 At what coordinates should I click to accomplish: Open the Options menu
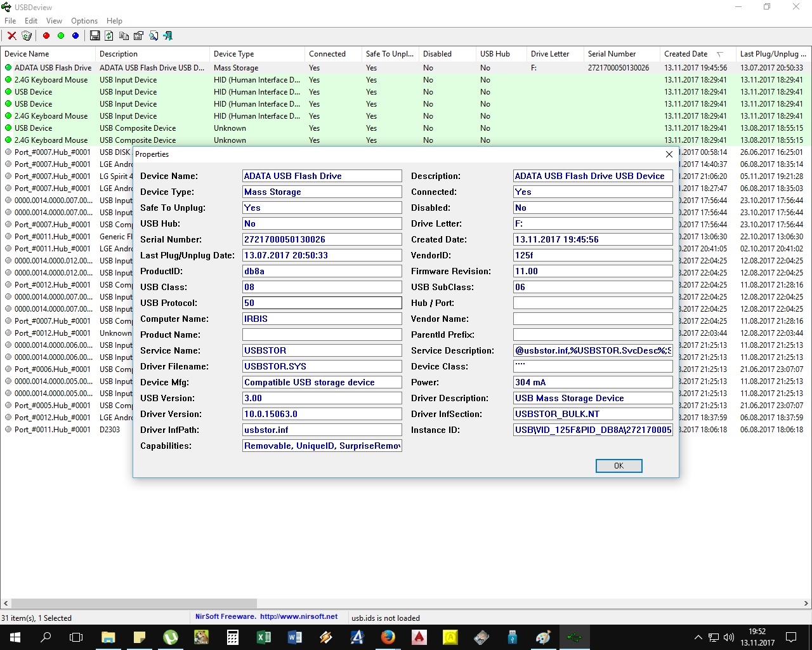coord(84,21)
